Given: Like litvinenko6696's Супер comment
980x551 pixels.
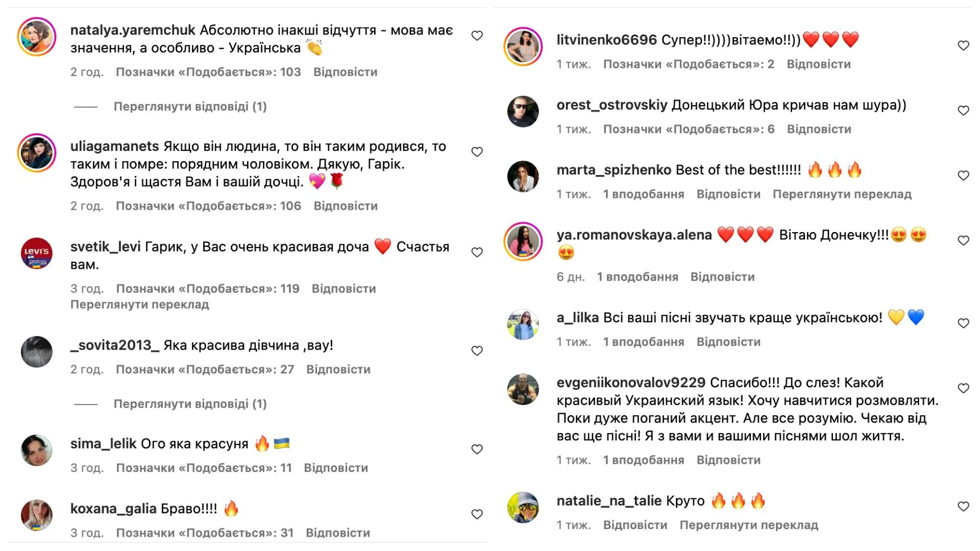Looking at the screenshot, I should (x=963, y=46).
